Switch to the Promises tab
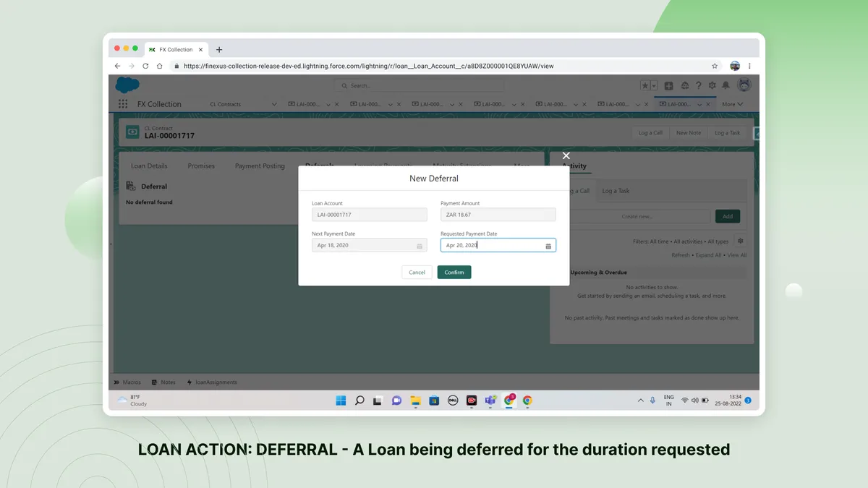This screenshot has width=868, height=488. (x=201, y=166)
